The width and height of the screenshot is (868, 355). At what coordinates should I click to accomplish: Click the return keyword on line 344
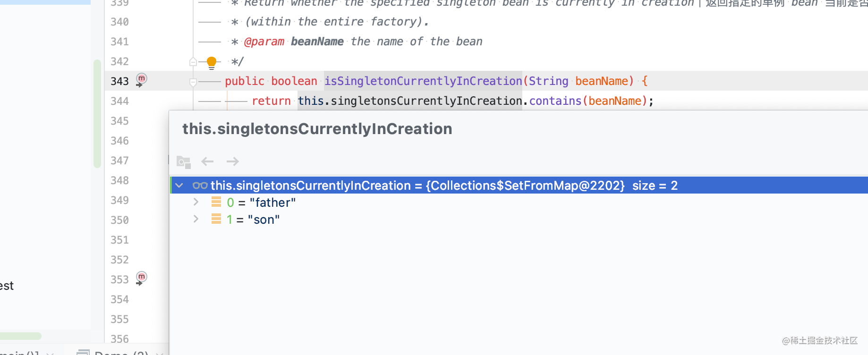271,101
